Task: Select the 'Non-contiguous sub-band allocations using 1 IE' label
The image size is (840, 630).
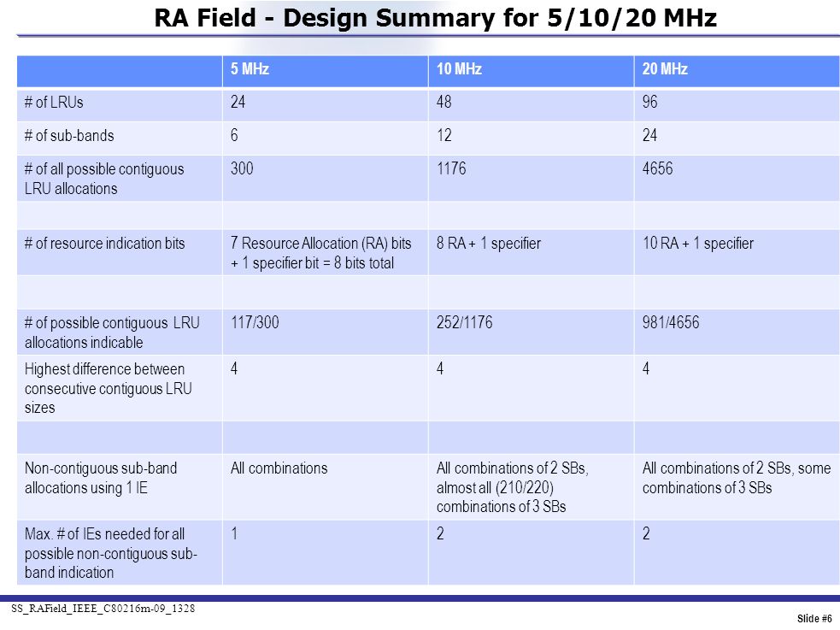Action: tap(101, 477)
